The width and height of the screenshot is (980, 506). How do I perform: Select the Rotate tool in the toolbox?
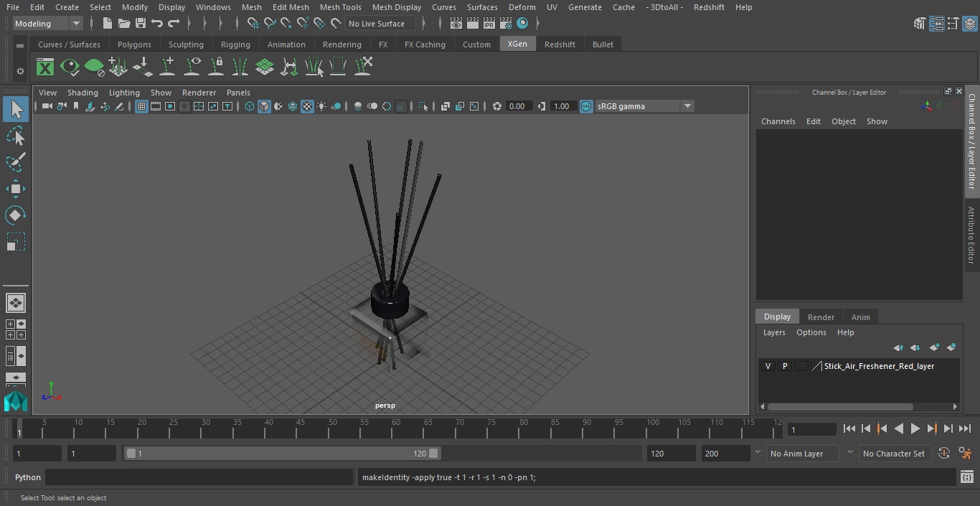pos(15,215)
